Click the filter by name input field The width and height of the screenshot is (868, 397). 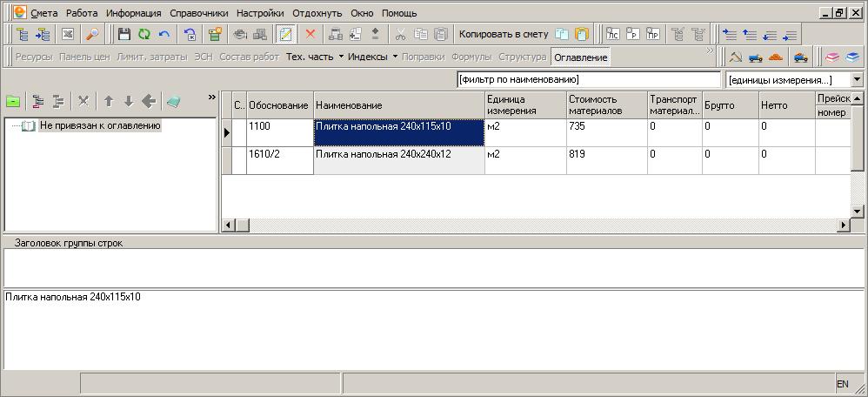(x=589, y=80)
